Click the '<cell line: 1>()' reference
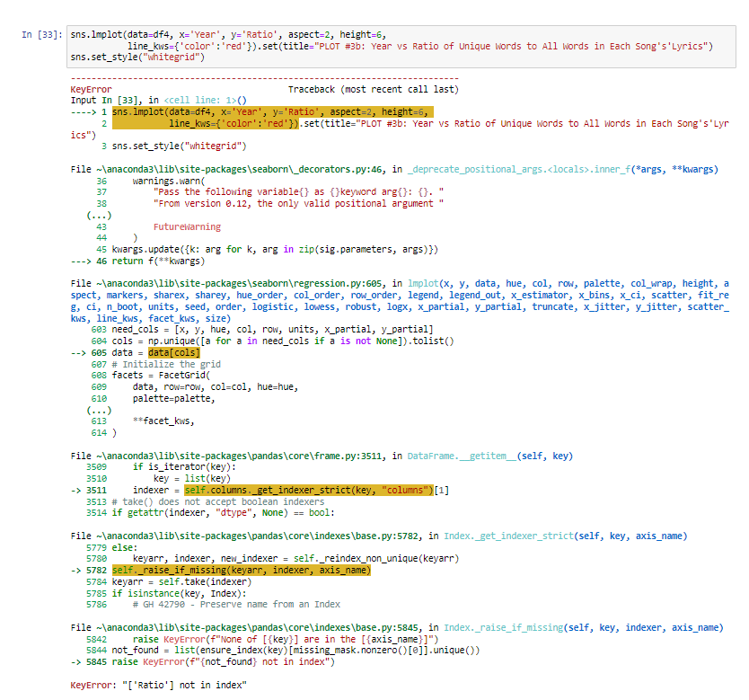749x700 pixels. pyautogui.click(x=205, y=101)
